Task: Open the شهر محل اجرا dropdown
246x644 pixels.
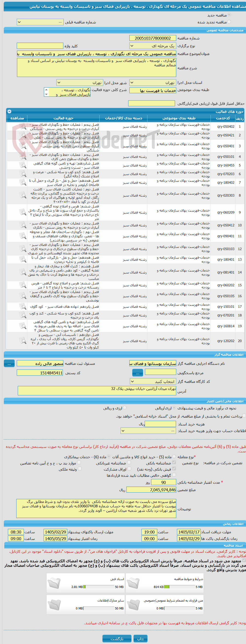Action: (x=80, y=83)
